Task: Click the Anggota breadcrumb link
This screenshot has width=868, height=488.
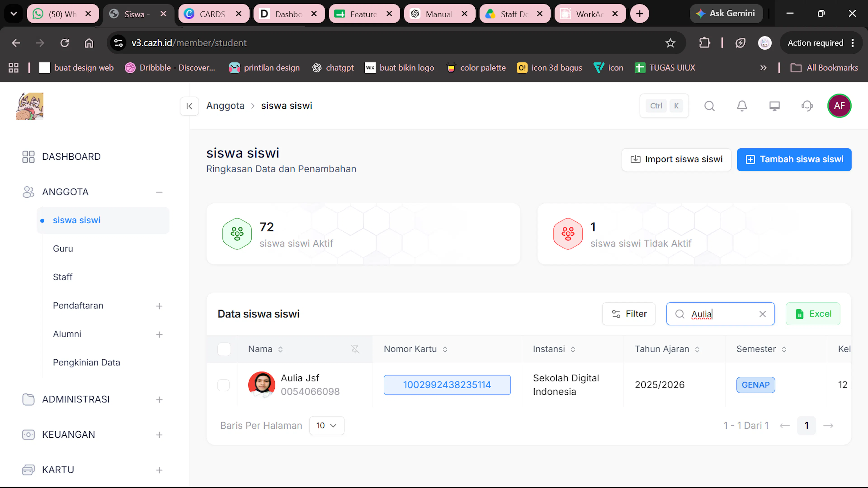Action: pos(225,106)
